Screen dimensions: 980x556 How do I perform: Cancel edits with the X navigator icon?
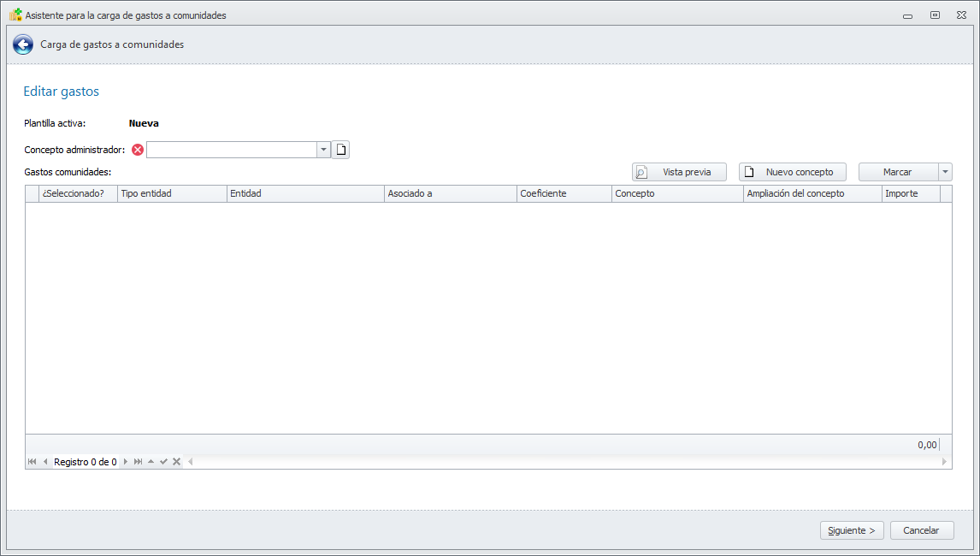[x=177, y=462]
